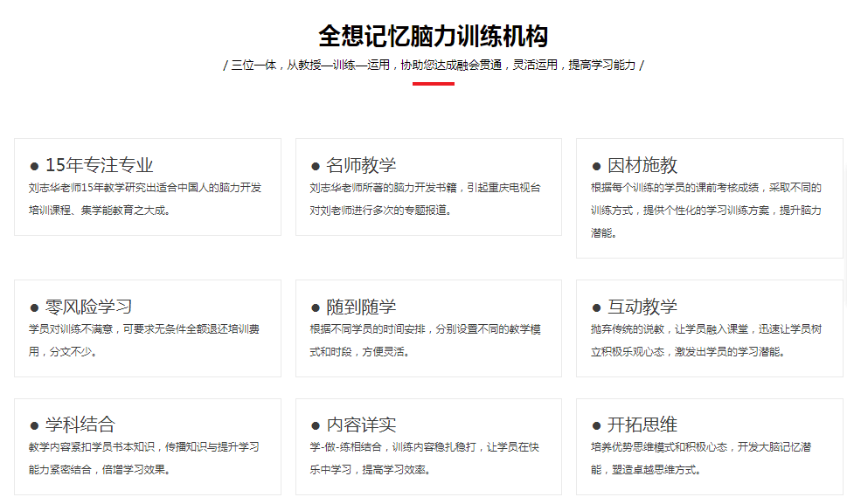Viewport: 847px width, 504px height.
Task: Click the description starting 教学内容紧扣学员书本知识
Action: (144, 458)
